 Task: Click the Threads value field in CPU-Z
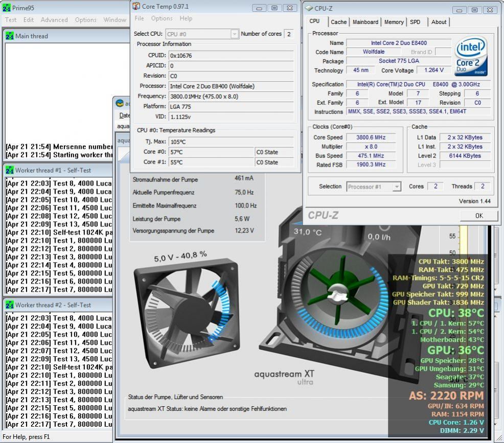coord(483,186)
